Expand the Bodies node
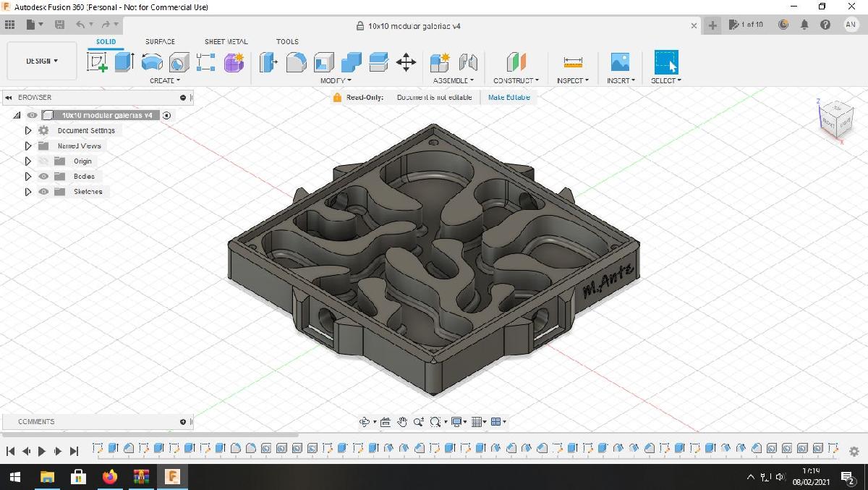 (x=28, y=177)
